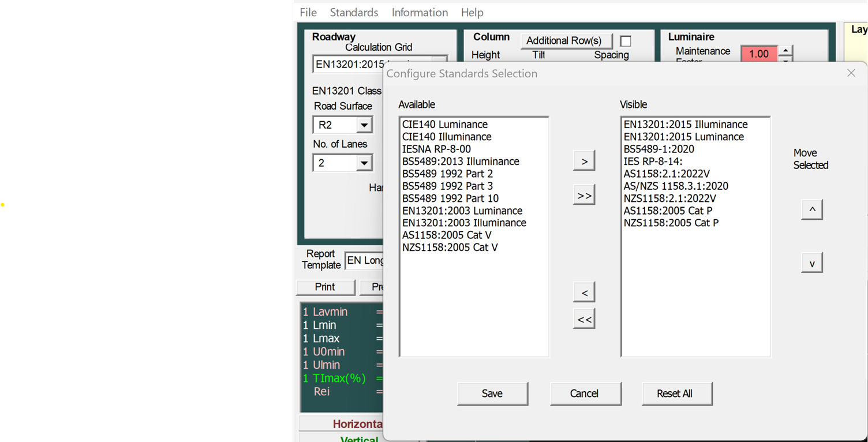Image resolution: width=868 pixels, height=442 pixels.
Task: Open the No. of Lanes dropdown
Action: tap(364, 163)
